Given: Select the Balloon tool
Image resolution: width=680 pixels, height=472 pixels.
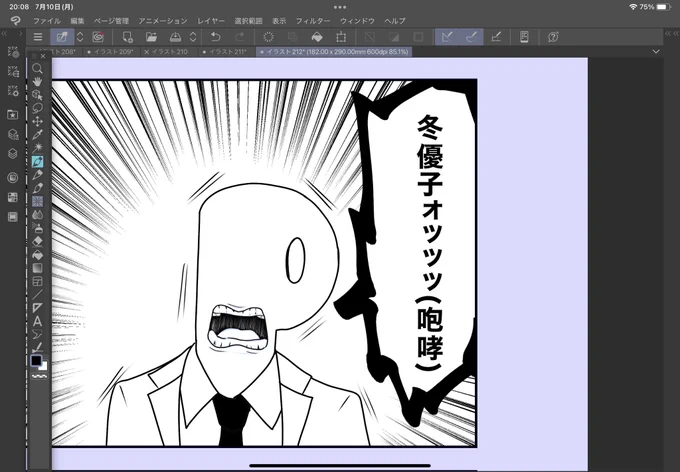Looking at the screenshot, I should click(x=37, y=334).
